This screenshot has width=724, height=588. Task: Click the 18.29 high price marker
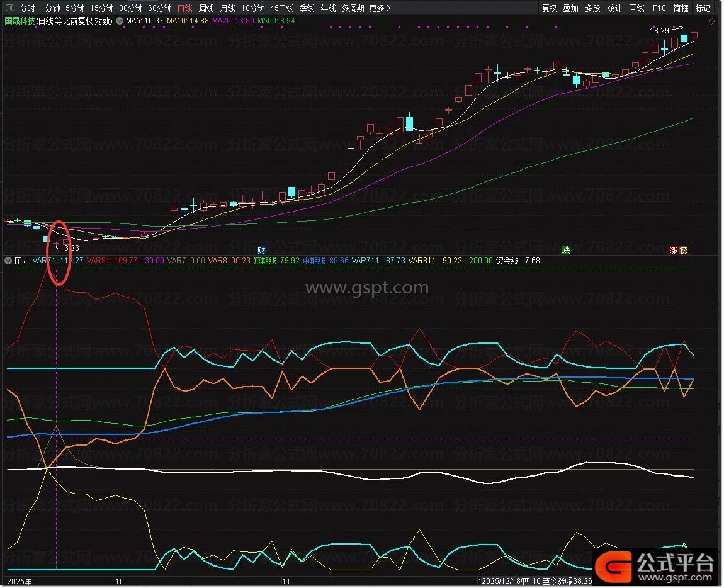click(x=660, y=30)
